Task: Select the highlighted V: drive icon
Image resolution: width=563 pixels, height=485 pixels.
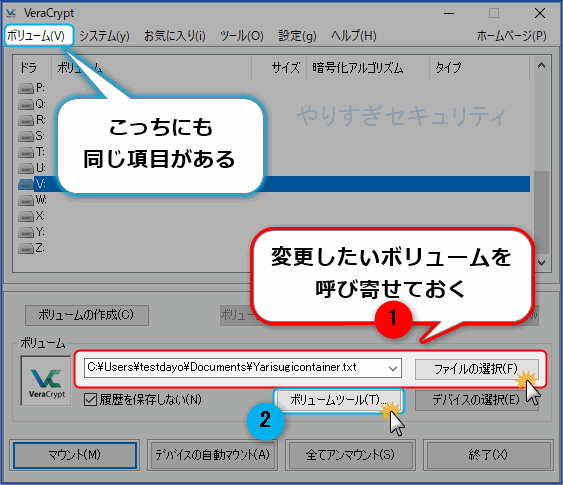Action: point(26,184)
